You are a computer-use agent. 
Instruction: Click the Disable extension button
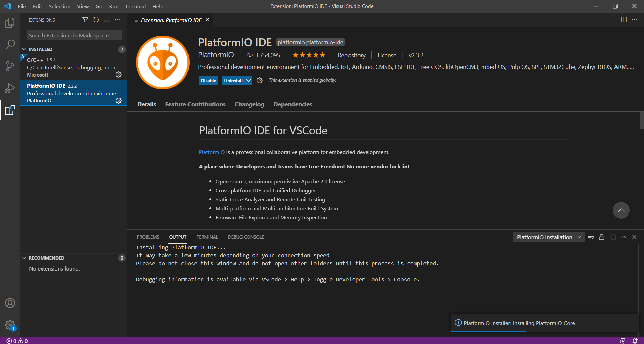209,81
